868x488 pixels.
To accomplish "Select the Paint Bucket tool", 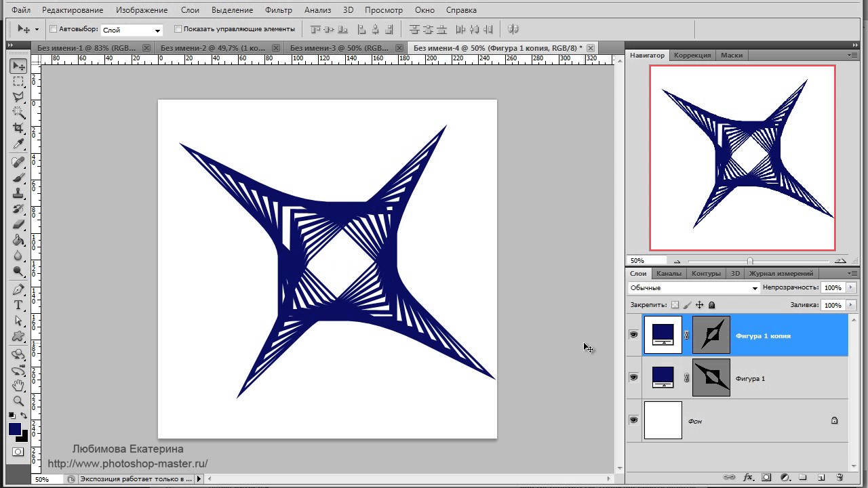I will point(18,240).
